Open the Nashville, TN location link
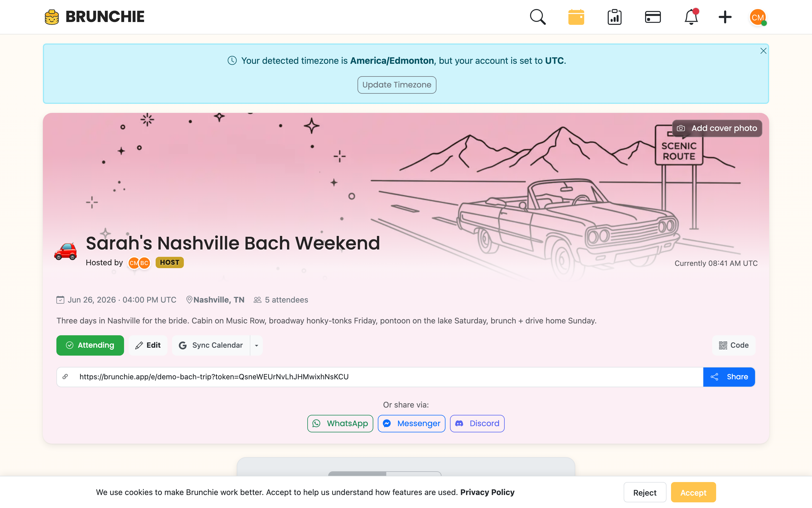Screen dimensions: 812x508 point(219,300)
